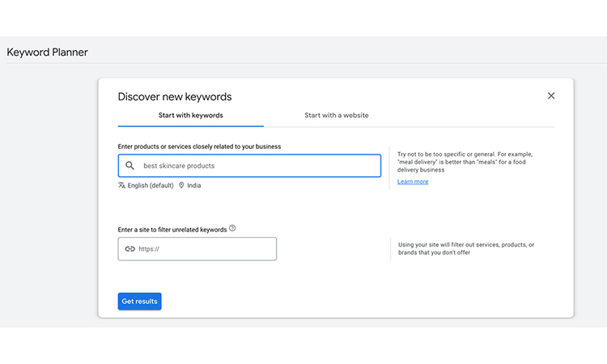Click the tip text 'Try not to be too specific'
This screenshot has width=607, height=364.
coord(465,162)
